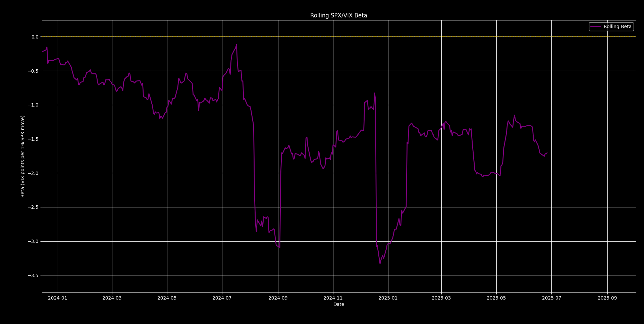The height and width of the screenshot is (324, 644).
Task: Click the x-axis date '2024-01'
Action: pyautogui.click(x=58, y=298)
